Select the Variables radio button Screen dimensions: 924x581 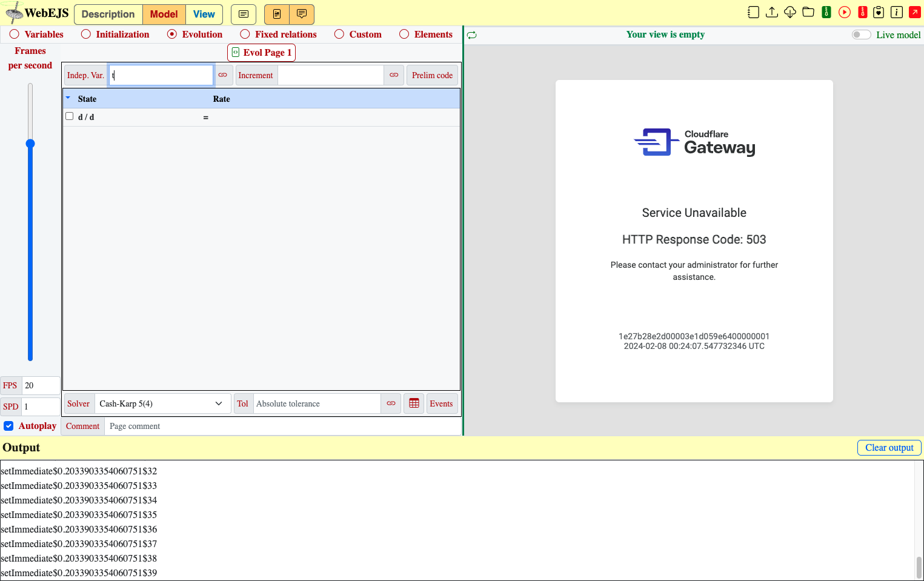point(14,35)
